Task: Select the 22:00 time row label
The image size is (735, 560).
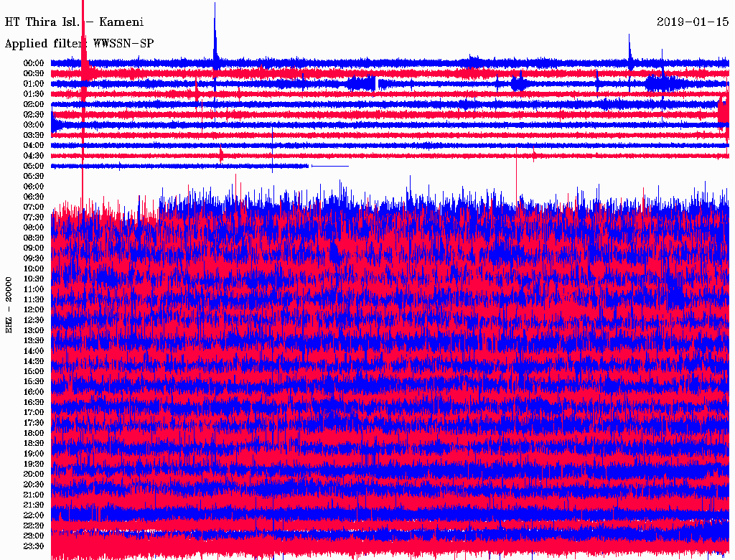Action: pyautogui.click(x=34, y=515)
